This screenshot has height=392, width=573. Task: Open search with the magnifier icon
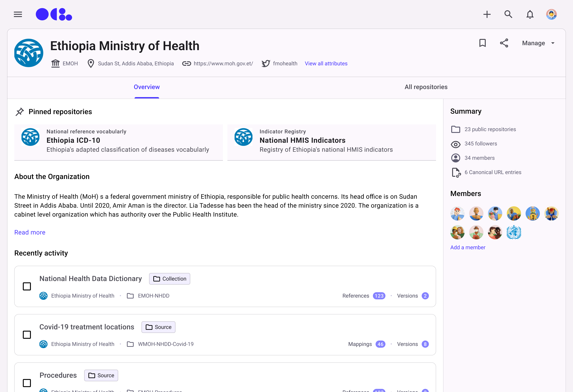[508, 14]
